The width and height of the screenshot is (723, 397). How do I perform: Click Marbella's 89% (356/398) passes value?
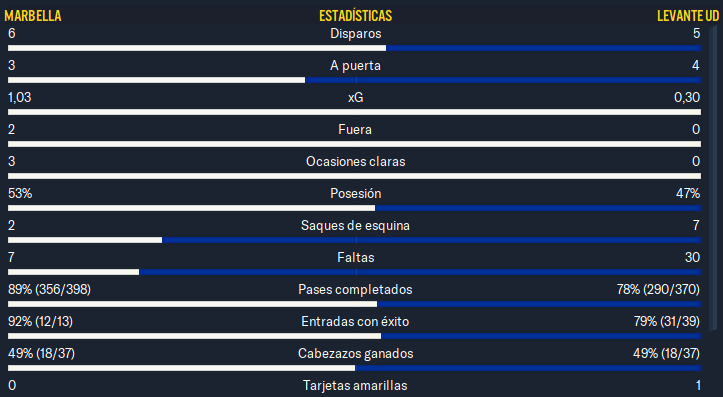click(x=49, y=290)
